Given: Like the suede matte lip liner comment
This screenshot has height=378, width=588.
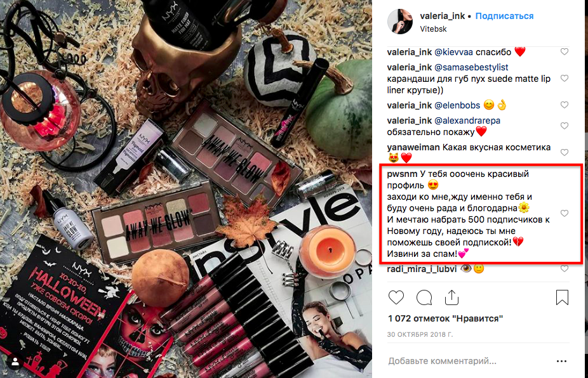Looking at the screenshot, I should click(565, 78).
